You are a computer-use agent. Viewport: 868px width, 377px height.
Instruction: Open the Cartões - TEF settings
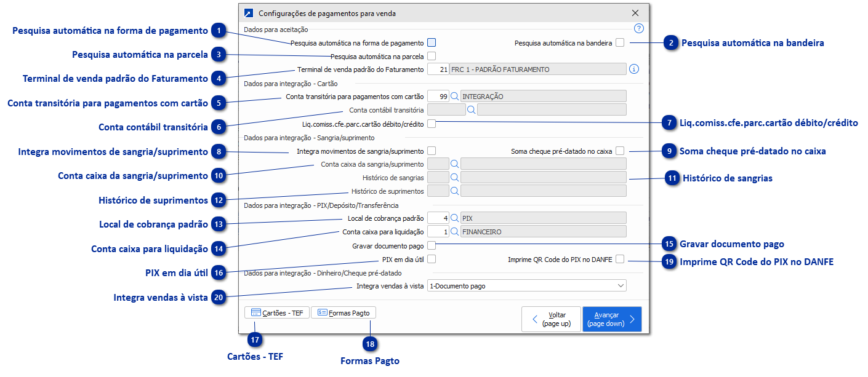coord(276,313)
